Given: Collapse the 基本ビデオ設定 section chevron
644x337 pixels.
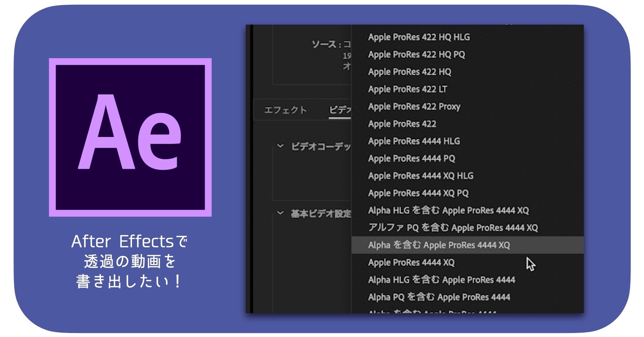Looking at the screenshot, I should (280, 213).
